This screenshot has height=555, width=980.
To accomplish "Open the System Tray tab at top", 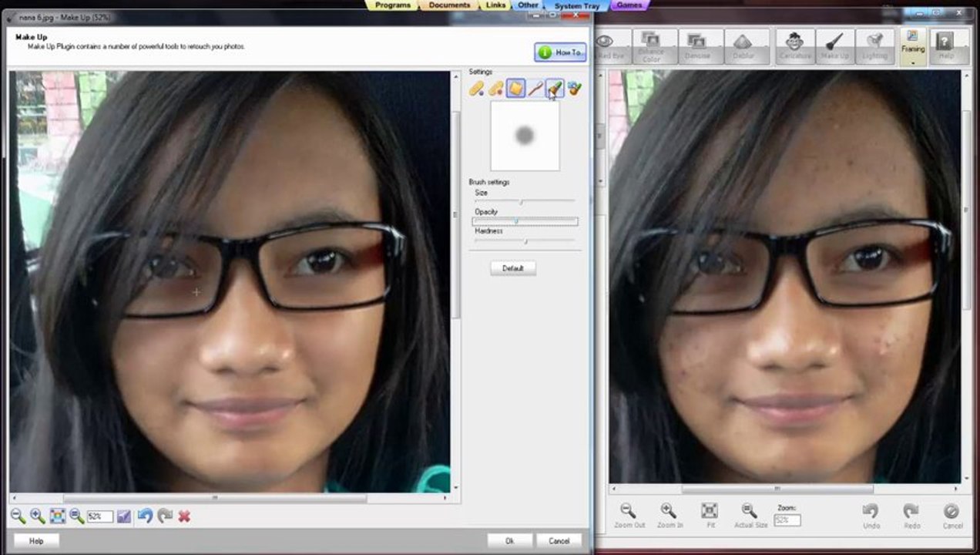I will [x=576, y=5].
